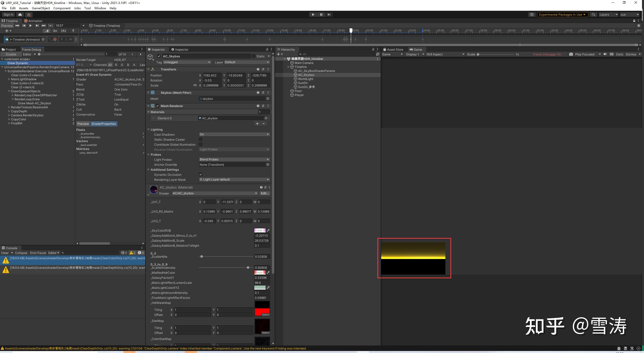Click the Disable frame debugger button
Image resolution: width=644 pixels, height=353 pixels.
click(x=11, y=54)
